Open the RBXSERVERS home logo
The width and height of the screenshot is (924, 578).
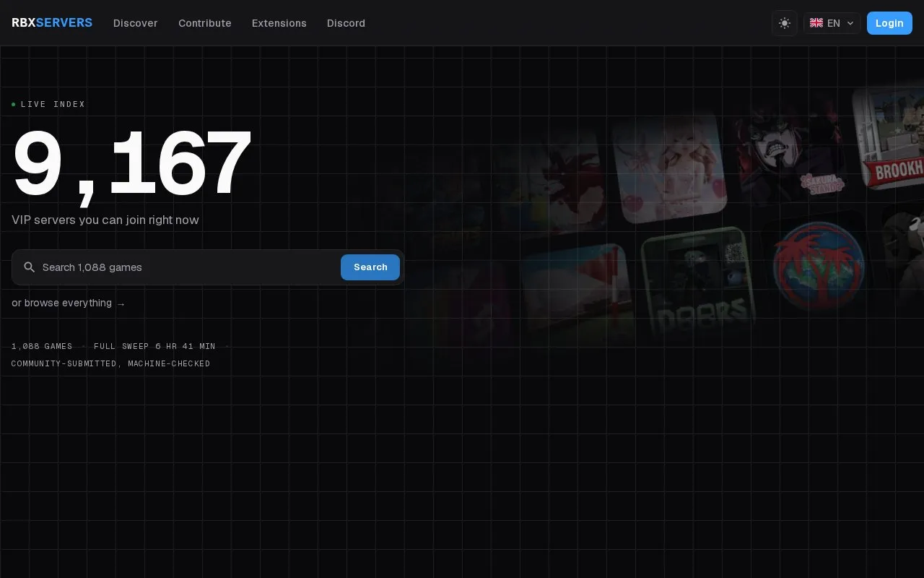click(52, 23)
